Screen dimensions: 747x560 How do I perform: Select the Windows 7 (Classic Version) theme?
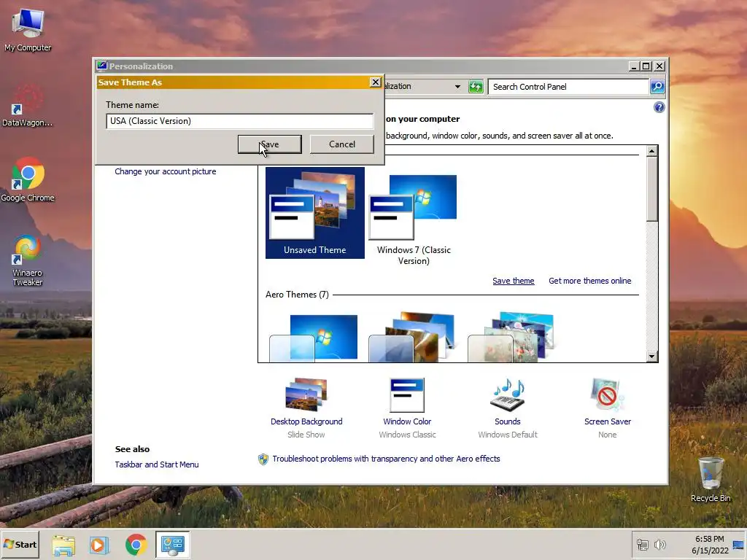(414, 218)
